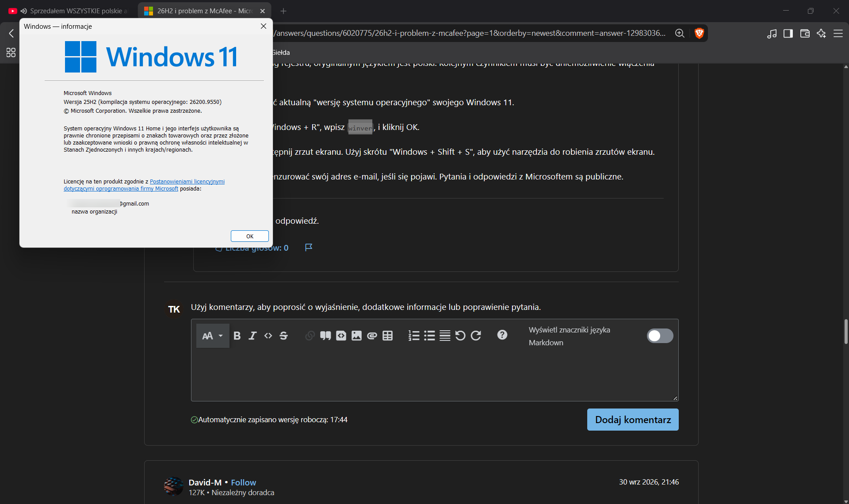Screen dimensions: 849x504
Task: Insert inline code with angle-brackets icon
Action: [x=268, y=336]
